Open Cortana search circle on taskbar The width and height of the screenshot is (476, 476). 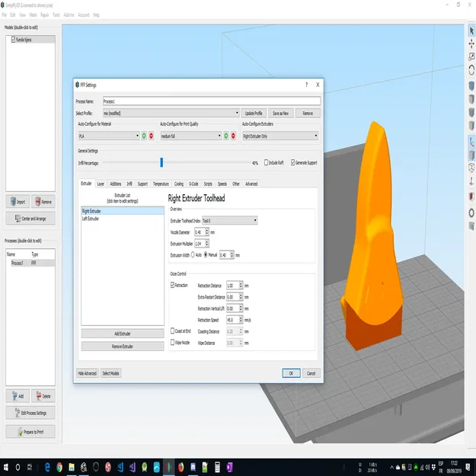pyautogui.click(x=18, y=467)
